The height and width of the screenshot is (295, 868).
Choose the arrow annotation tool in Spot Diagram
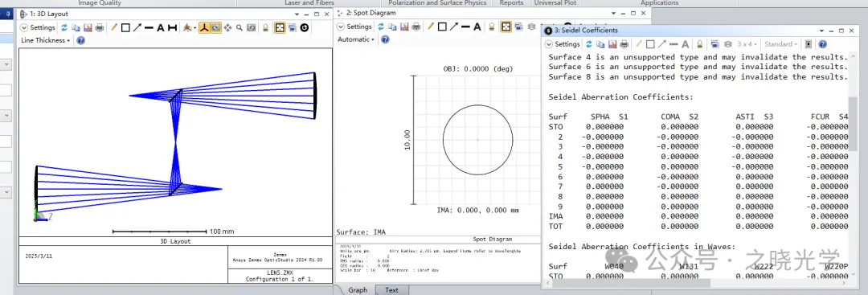pyautogui.click(x=454, y=27)
